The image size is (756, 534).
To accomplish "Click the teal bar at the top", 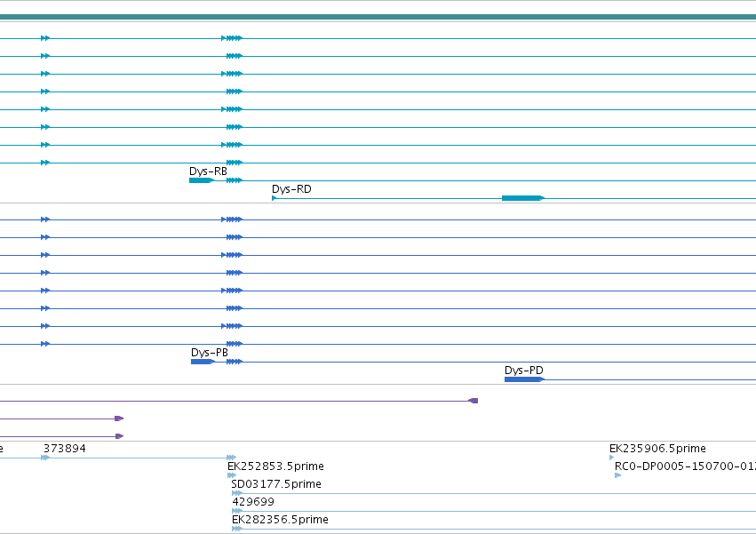I will [378, 18].
